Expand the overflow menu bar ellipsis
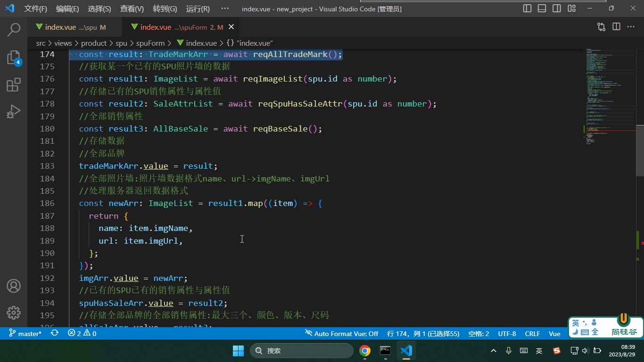Screen dimensions: 644x362 [x=225, y=8]
